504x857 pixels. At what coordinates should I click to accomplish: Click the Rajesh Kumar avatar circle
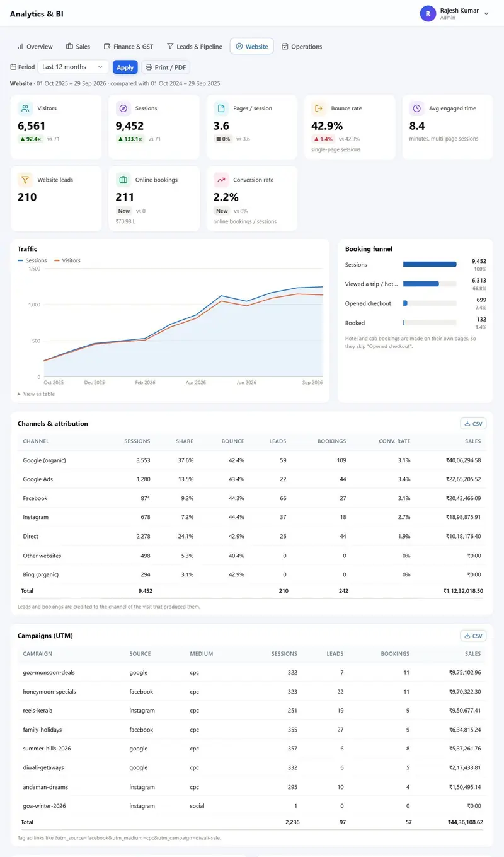428,13
